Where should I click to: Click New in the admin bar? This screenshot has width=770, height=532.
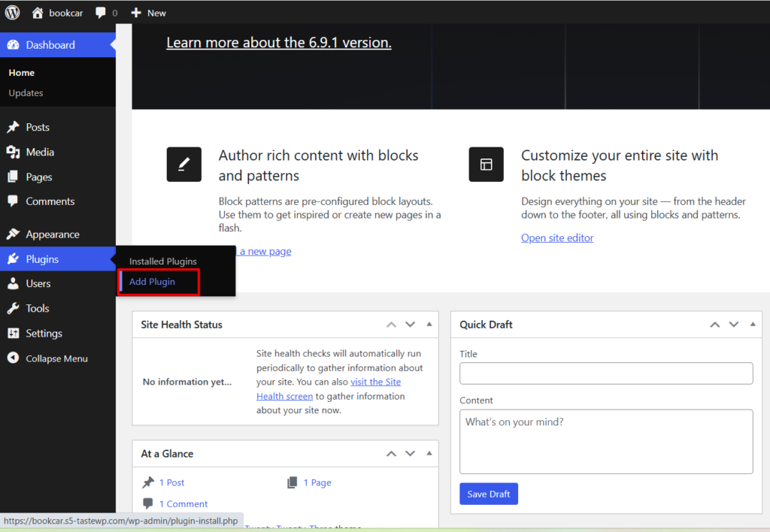click(x=156, y=14)
